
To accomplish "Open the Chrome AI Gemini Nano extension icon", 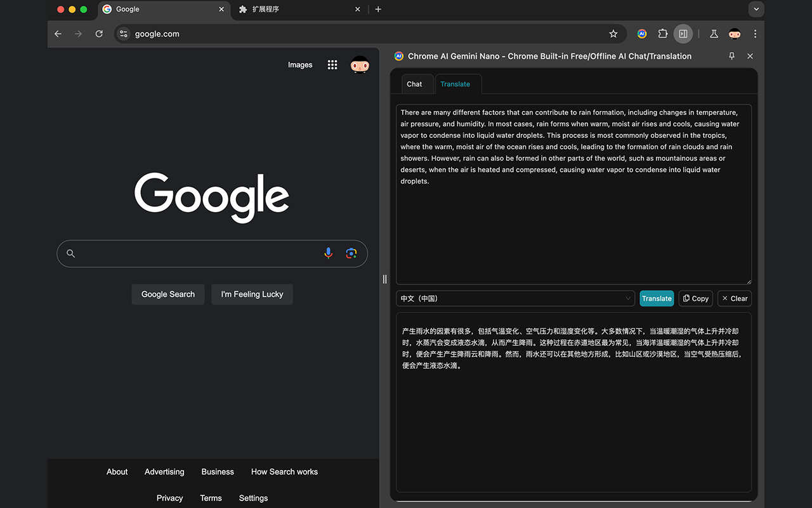I will coord(641,34).
